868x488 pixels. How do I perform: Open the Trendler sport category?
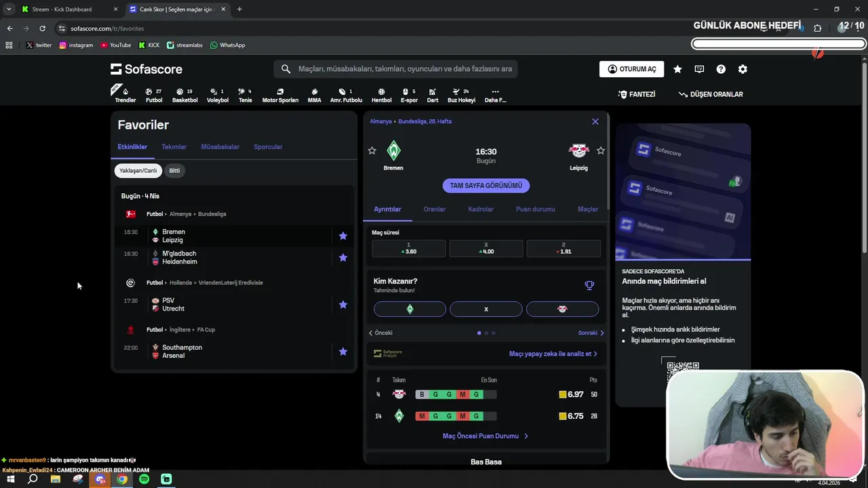click(125, 94)
